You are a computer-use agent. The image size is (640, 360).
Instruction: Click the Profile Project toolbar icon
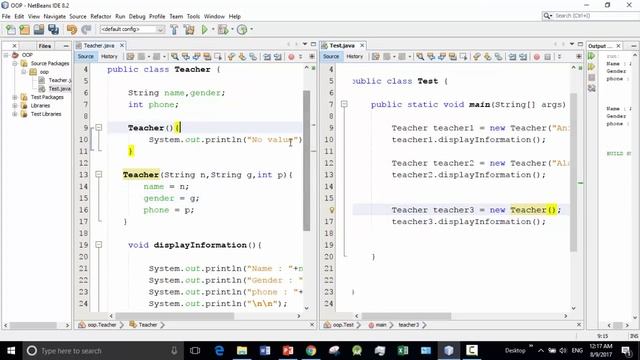click(242, 29)
